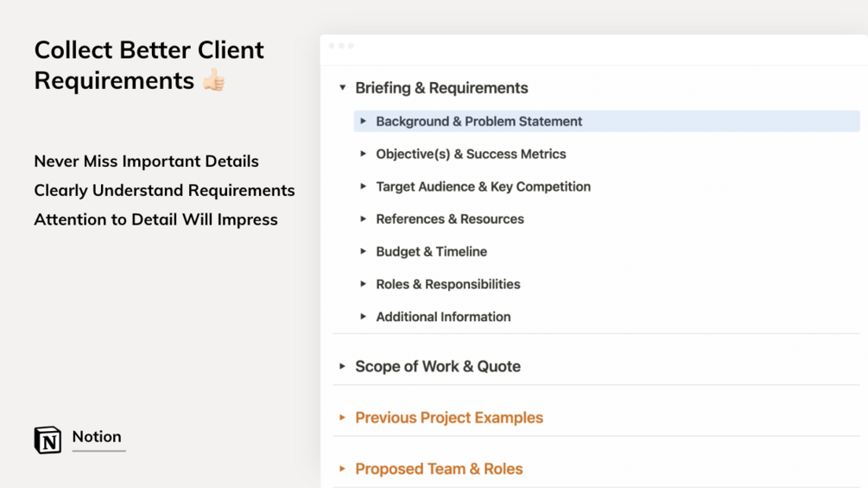868x488 pixels.
Task: Expand Target Audience & Key Competition triangle
Action: point(364,187)
